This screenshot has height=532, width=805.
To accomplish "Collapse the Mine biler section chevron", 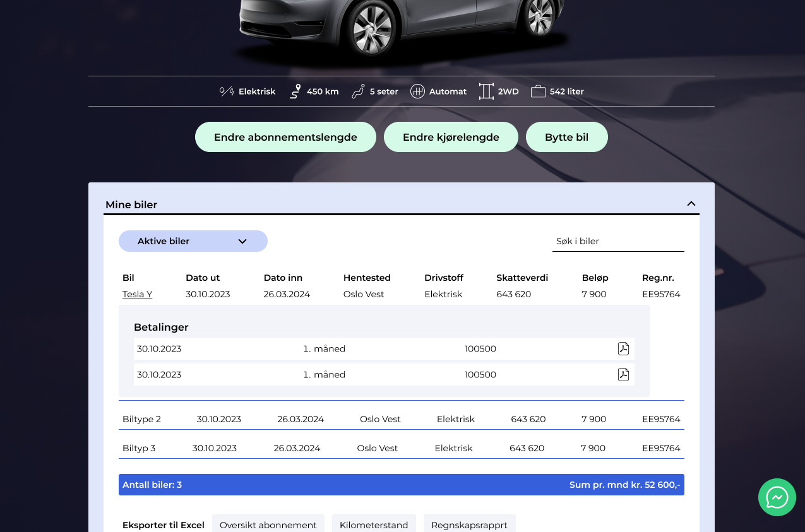I will (691, 204).
